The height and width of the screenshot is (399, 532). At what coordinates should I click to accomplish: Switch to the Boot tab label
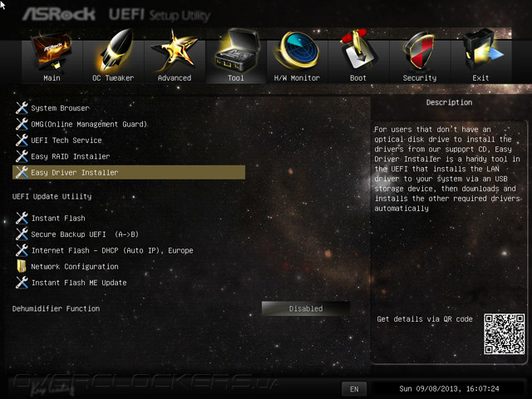coord(358,78)
